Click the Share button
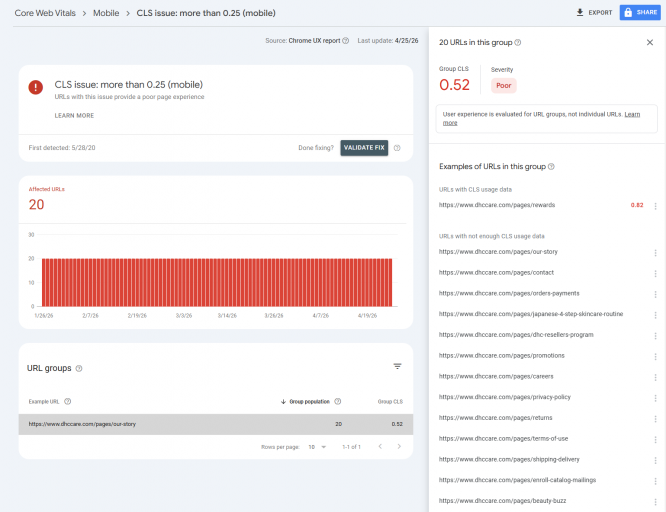666x512 pixels. [640, 12]
